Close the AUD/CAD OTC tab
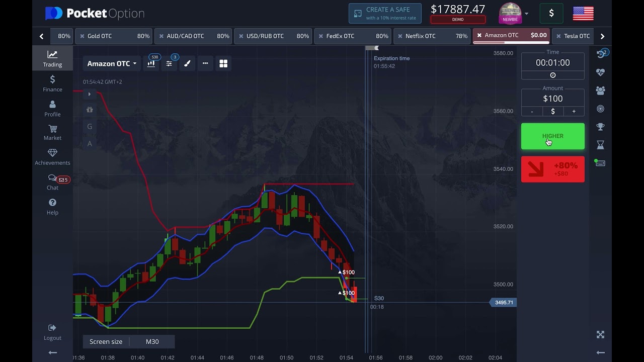 pos(162,36)
